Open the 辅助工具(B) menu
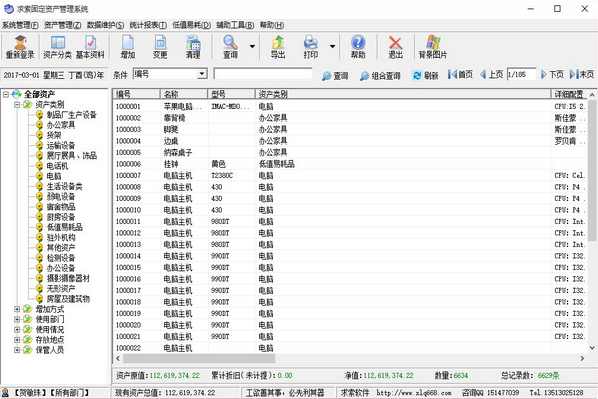 point(235,25)
